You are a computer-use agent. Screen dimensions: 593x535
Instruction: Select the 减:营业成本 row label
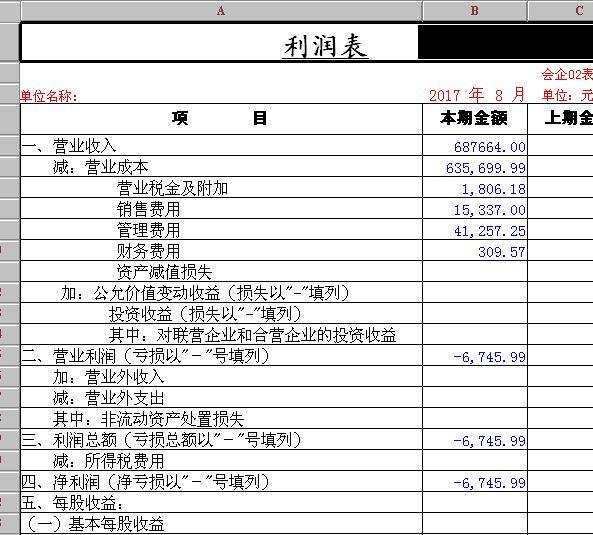tap(101, 167)
